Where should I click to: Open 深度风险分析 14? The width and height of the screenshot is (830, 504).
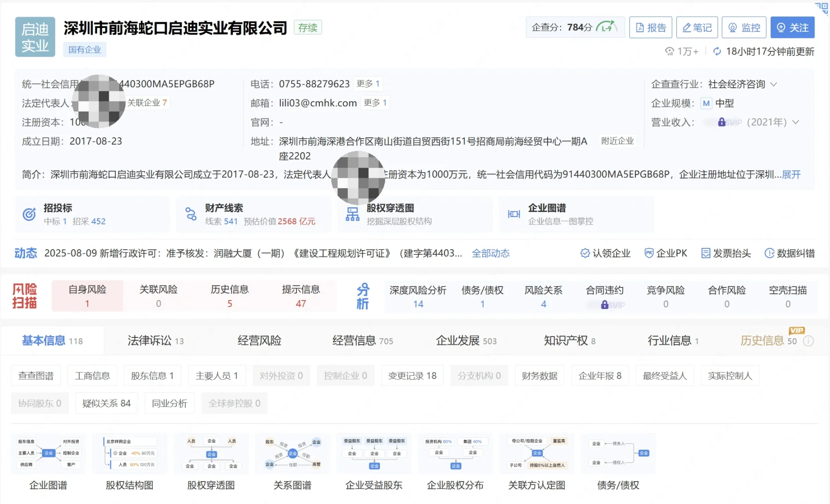coord(418,297)
